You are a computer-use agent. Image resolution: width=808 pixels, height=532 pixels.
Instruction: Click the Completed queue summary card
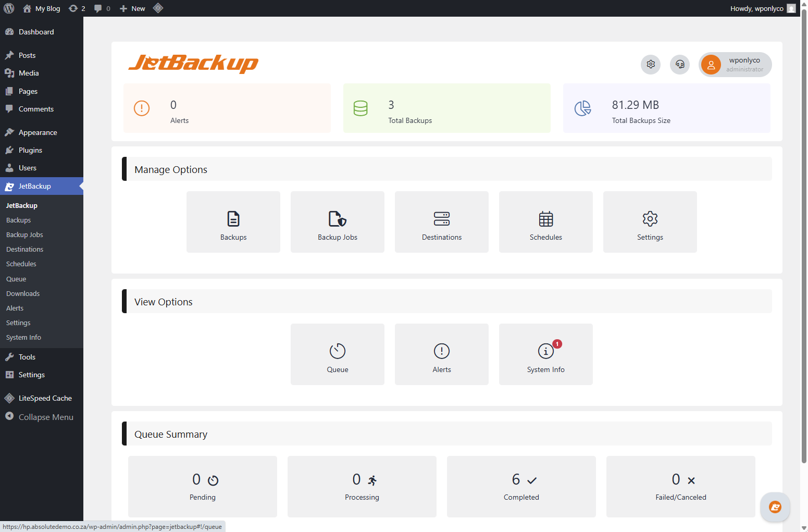point(521,487)
